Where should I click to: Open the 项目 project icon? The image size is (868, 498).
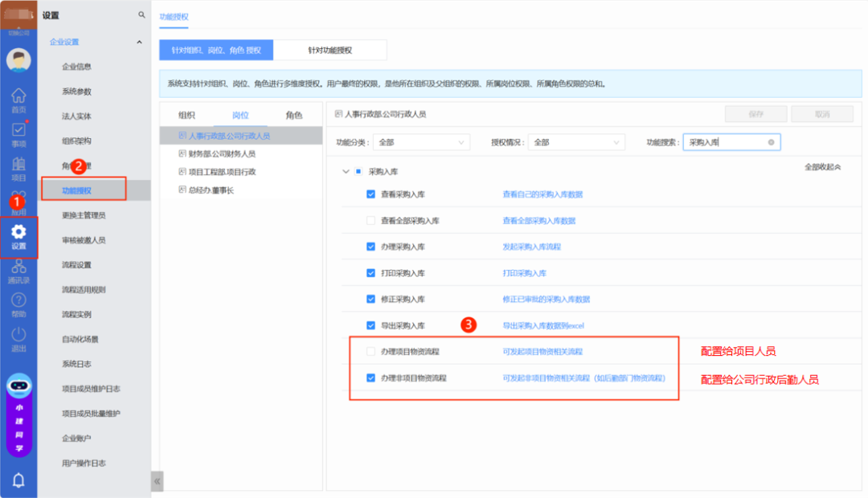(x=18, y=165)
